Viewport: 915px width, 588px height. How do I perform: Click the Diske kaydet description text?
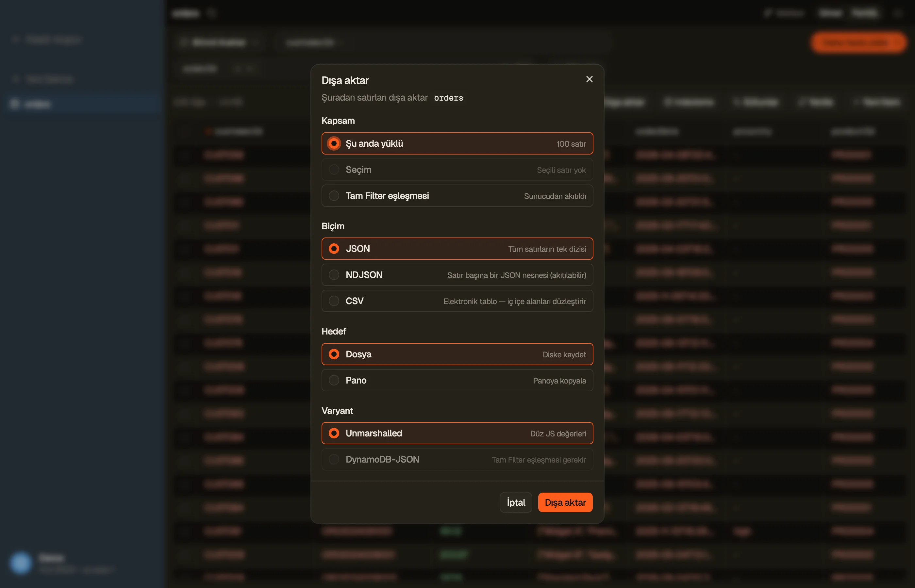pyautogui.click(x=564, y=355)
